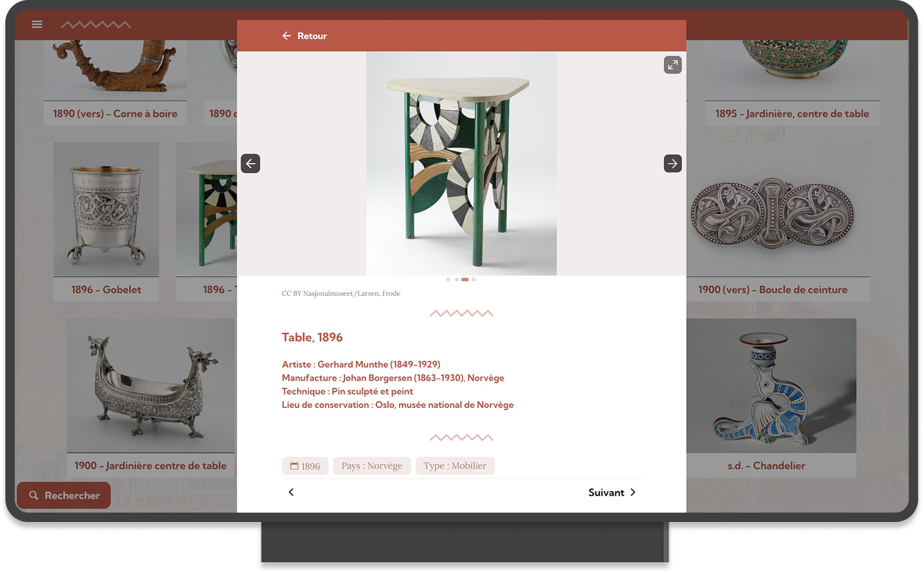Click the main table image
The height and width of the screenshot is (573, 924).
[461, 164]
